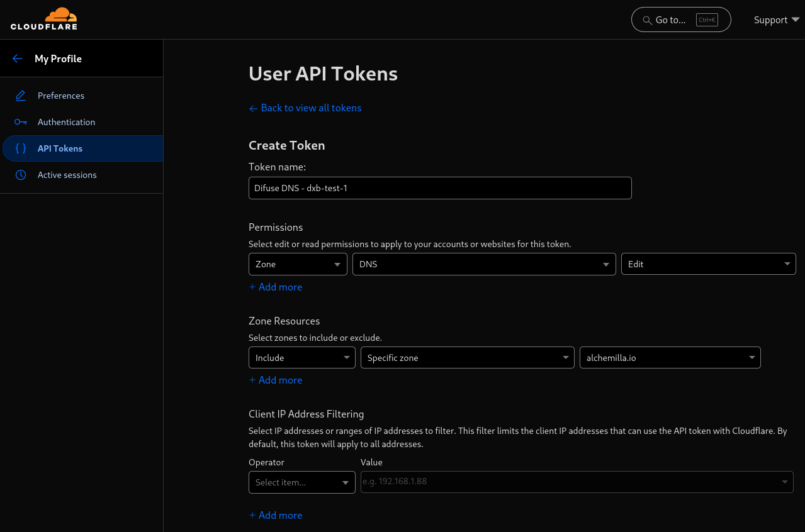Click Add more under Zone Resources

coord(276,380)
